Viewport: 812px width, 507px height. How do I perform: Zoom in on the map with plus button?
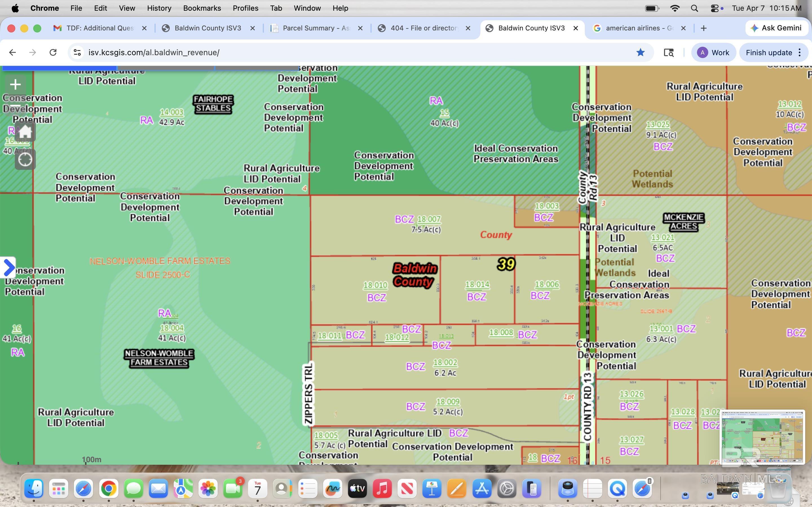(16, 84)
